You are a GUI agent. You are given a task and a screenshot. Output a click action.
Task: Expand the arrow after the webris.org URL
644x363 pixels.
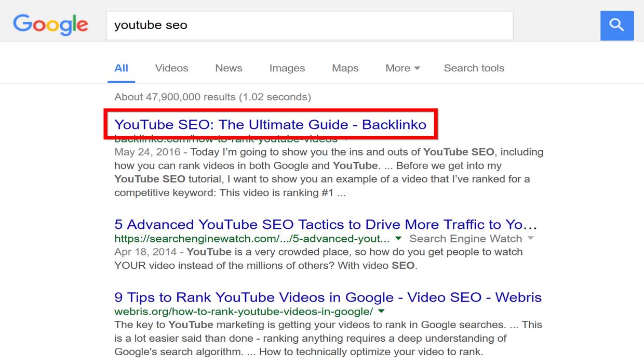[x=382, y=312]
